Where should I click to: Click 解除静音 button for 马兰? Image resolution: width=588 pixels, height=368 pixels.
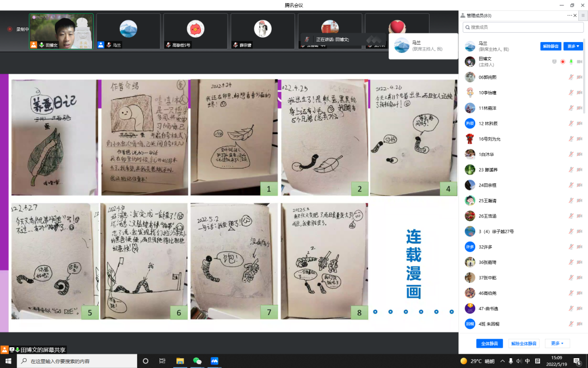click(550, 46)
